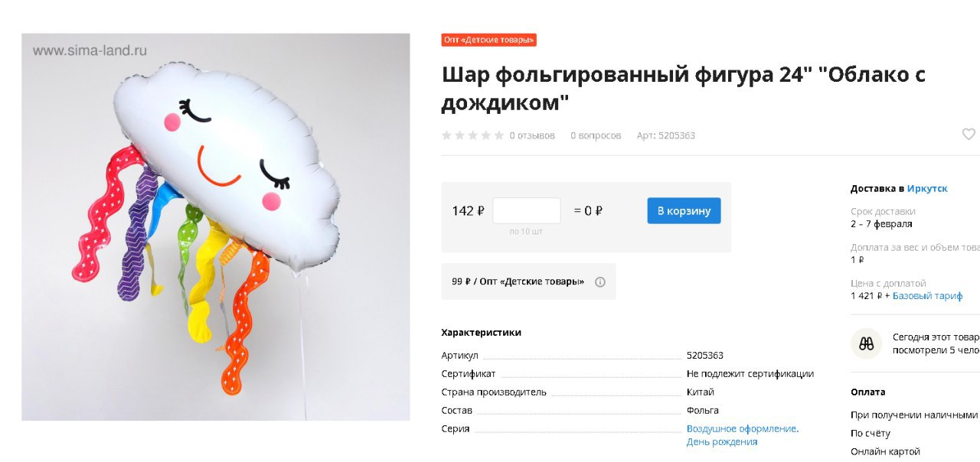Screen dimensions: 980x462
Task: Open the Базовый тариф link
Action: point(927,295)
